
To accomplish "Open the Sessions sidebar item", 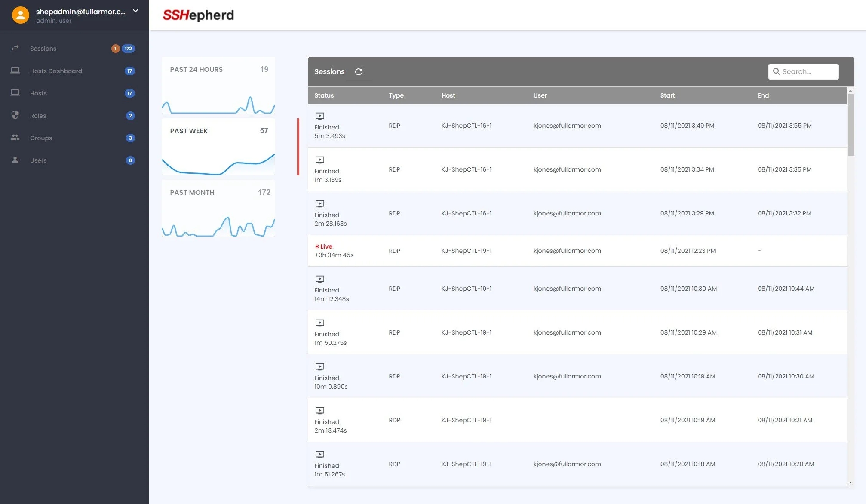I will (43, 49).
